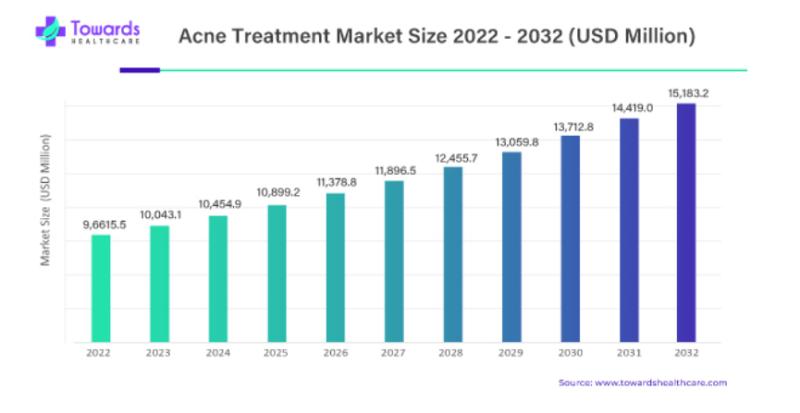This screenshot has height=413, width=800.
Task: Click the Market Size (USD Million) axis label
Action: point(45,200)
